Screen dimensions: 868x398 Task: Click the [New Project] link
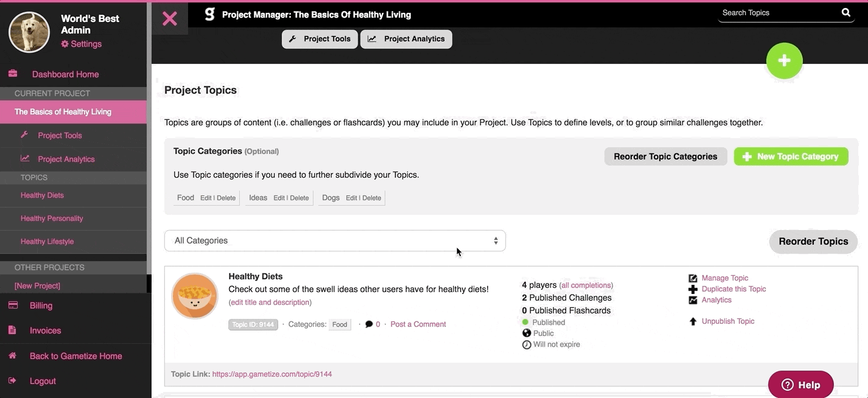(37, 285)
